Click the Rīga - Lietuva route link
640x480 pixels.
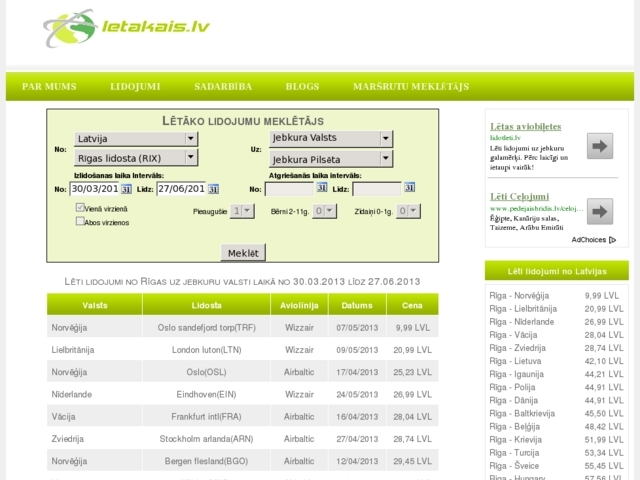click(516, 361)
